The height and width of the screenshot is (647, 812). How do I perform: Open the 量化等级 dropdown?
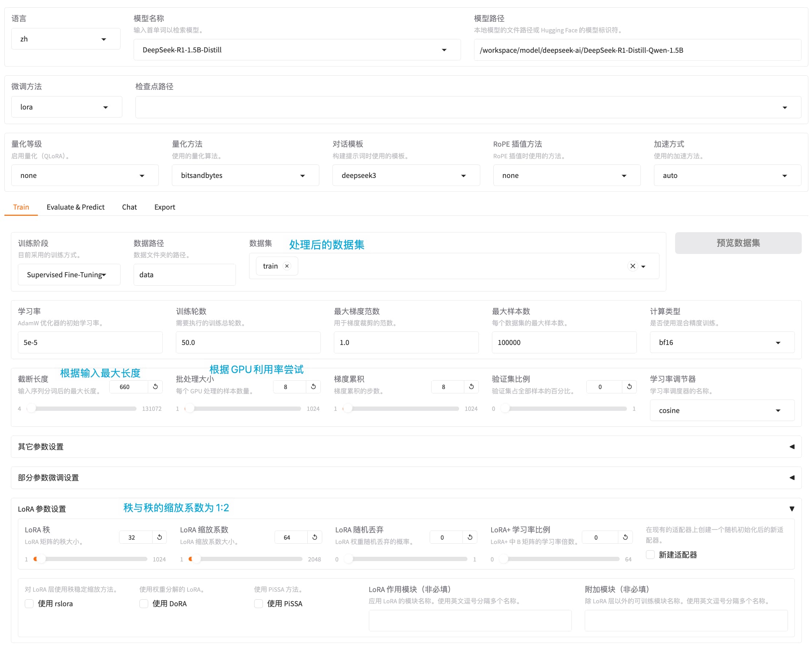pyautogui.click(x=85, y=175)
